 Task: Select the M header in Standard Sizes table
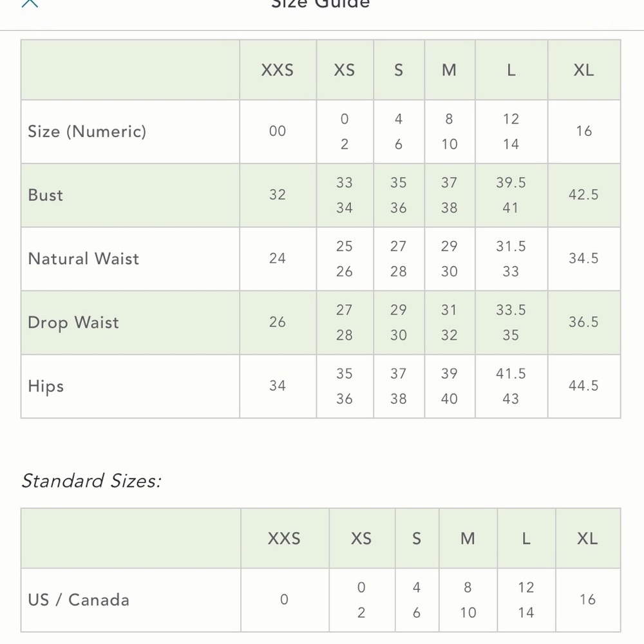pyautogui.click(x=468, y=539)
